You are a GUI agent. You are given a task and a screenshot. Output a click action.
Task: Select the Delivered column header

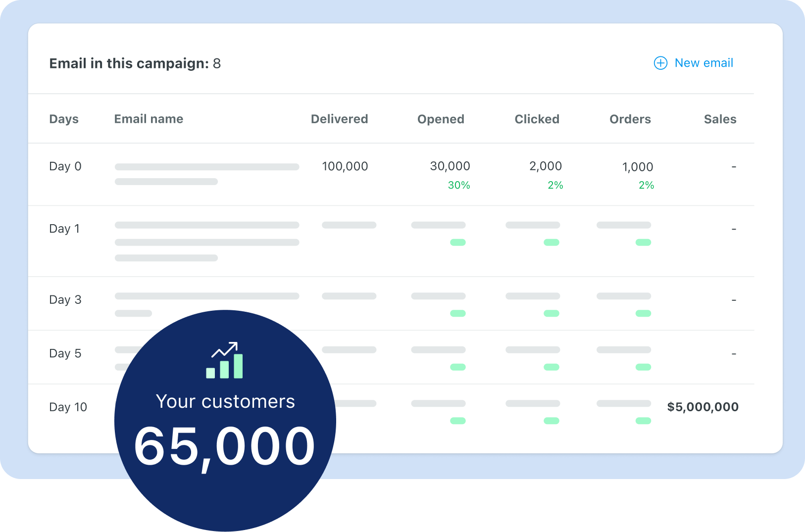(339, 119)
